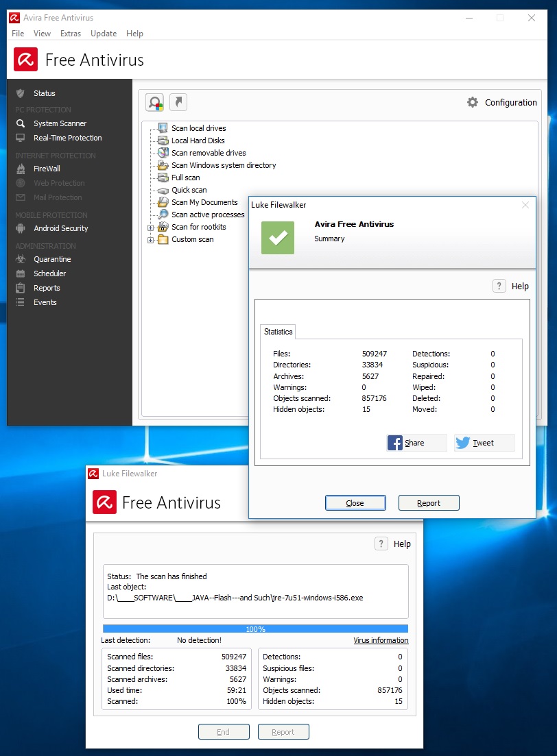Open the View menu
This screenshot has width=557, height=756.
[42, 34]
